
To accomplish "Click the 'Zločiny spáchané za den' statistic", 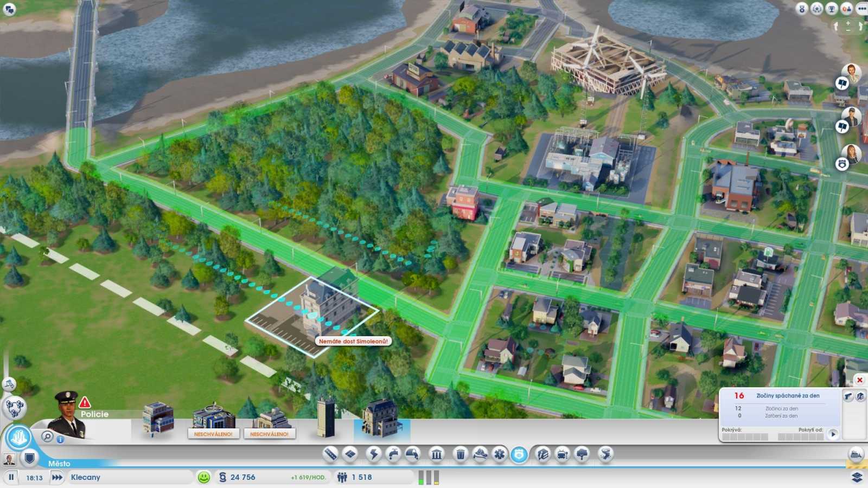I will click(788, 396).
